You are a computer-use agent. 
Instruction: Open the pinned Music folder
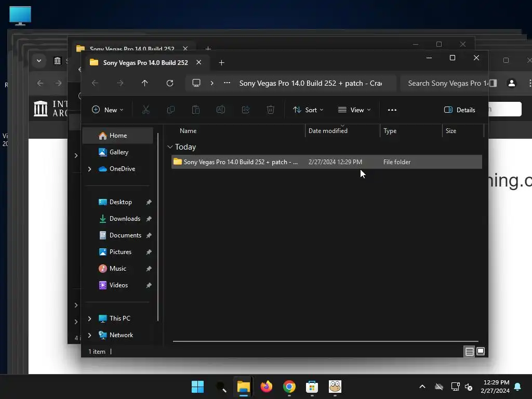pos(118,269)
